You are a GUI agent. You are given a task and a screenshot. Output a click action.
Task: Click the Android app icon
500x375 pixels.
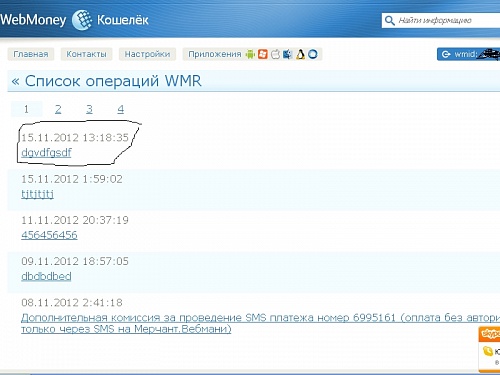coord(250,54)
